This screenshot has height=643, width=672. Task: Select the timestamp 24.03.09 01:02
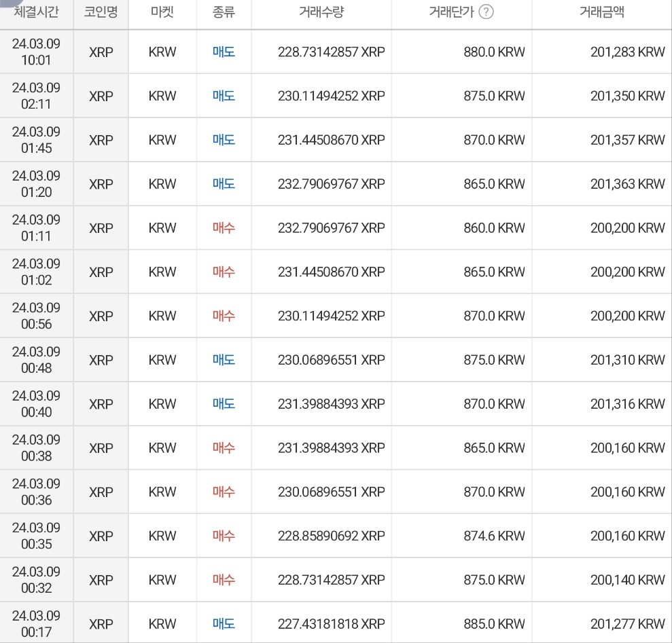(x=37, y=272)
